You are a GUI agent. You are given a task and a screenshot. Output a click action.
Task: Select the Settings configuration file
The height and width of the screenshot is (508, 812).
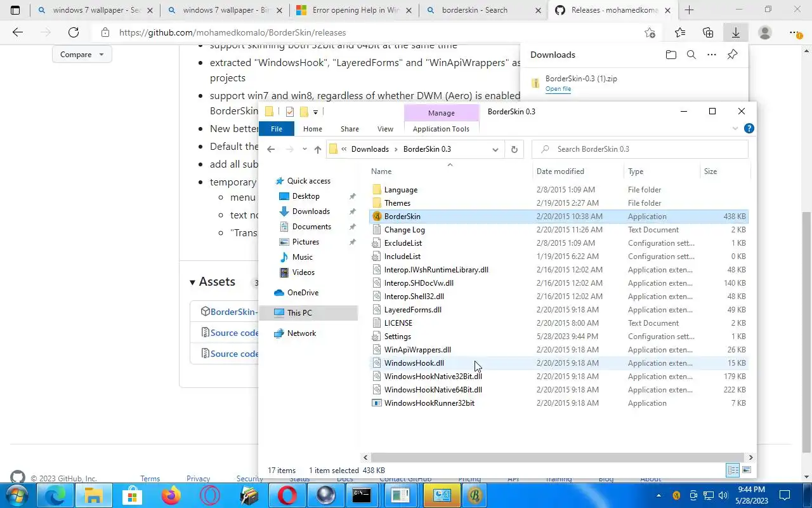click(x=558, y=337)
